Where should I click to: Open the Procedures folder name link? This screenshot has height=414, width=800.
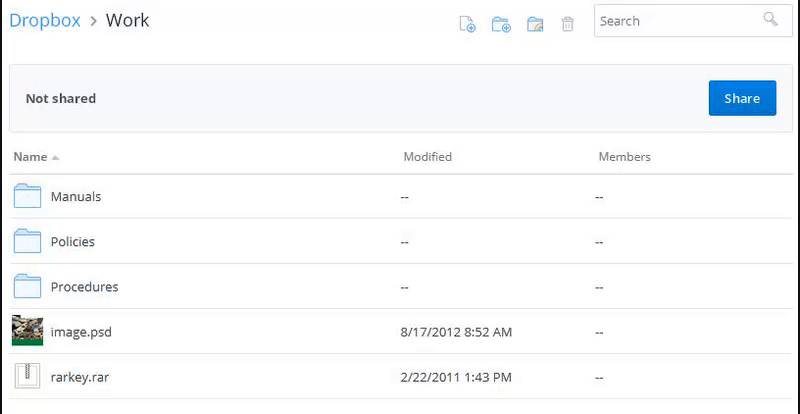coord(85,287)
